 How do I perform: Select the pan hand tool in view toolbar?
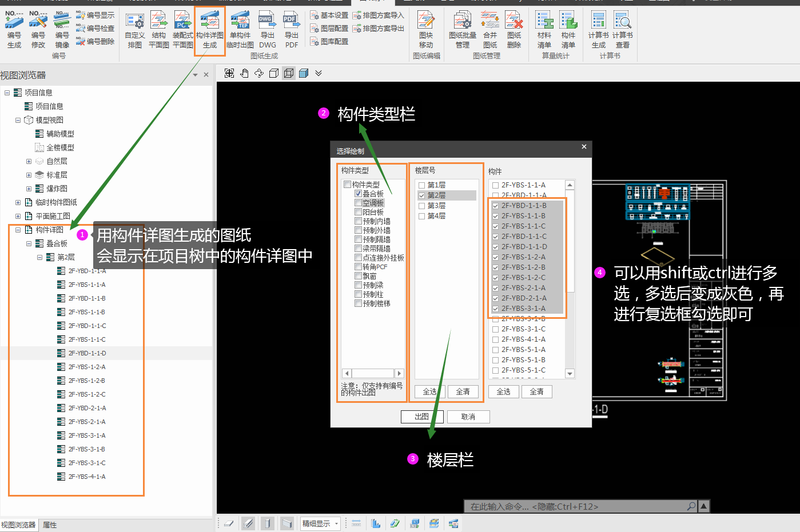244,73
